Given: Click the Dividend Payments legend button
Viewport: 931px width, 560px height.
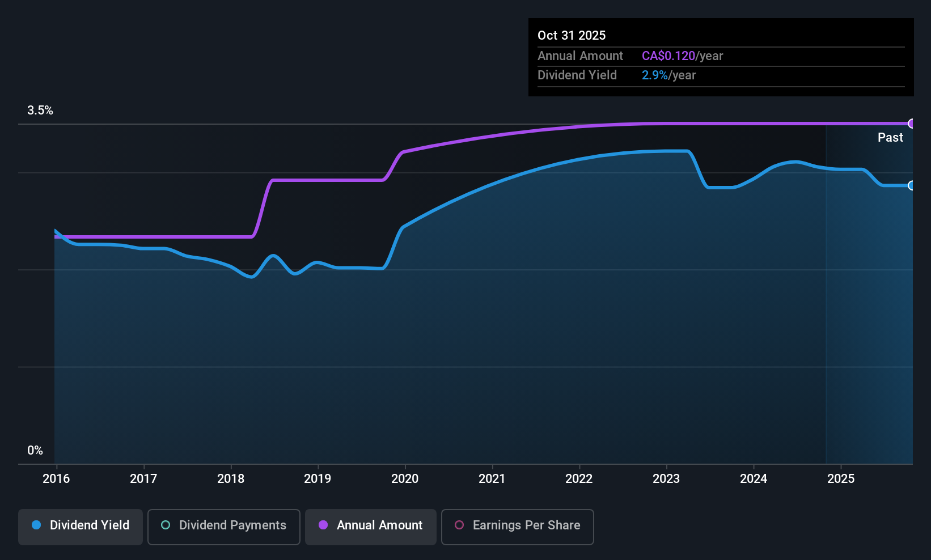Looking at the screenshot, I should click(223, 527).
